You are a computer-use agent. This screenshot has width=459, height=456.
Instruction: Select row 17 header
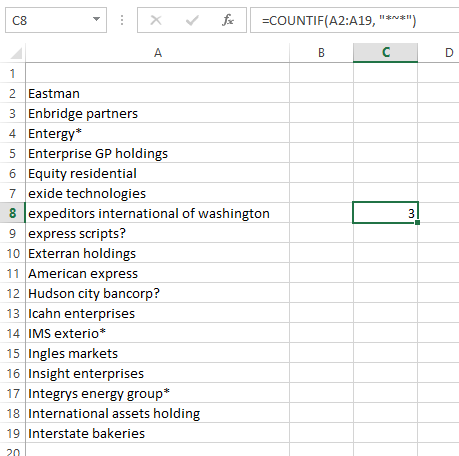(12, 393)
